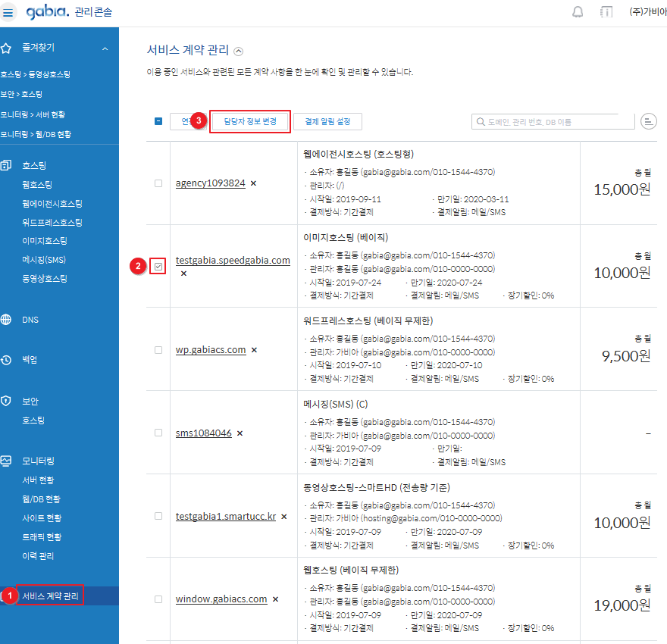The image size is (667, 644).
Task: Remove agency1093824 with its x icon
Action: pyautogui.click(x=253, y=183)
